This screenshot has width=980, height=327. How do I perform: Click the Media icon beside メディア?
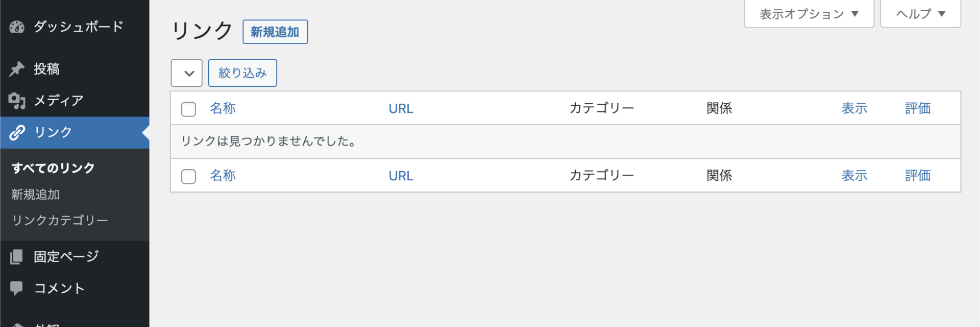coord(17,101)
